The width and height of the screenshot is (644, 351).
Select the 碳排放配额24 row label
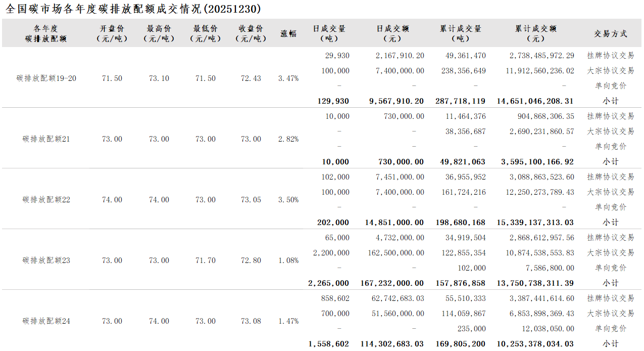[x=46, y=321]
